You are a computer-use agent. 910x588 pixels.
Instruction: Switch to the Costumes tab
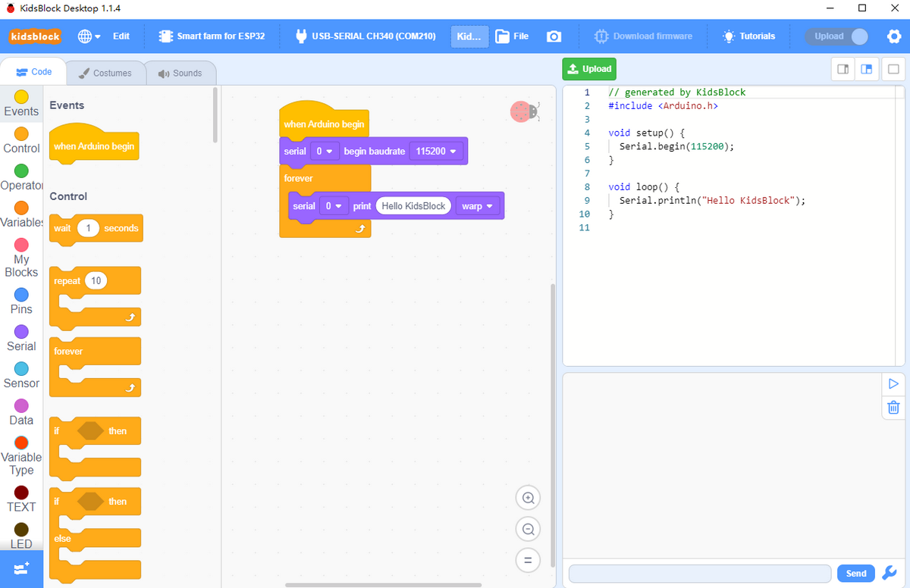coord(105,73)
